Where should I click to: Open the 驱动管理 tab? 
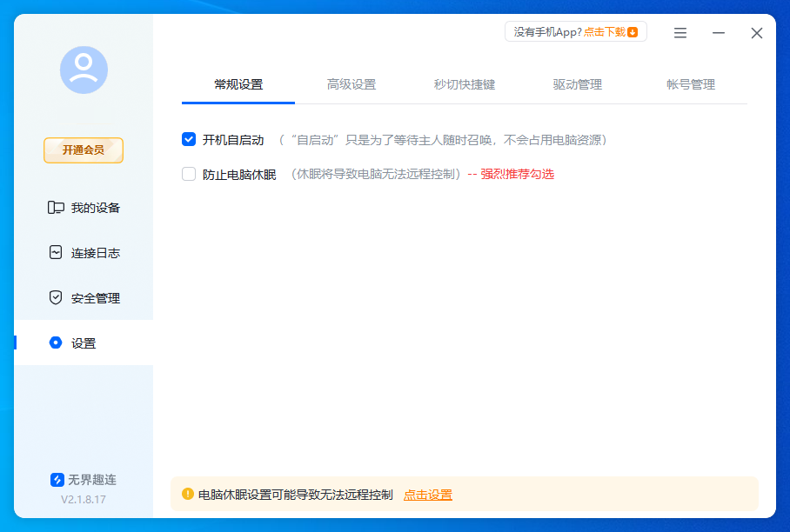pyautogui.click(x=577, y=84)
